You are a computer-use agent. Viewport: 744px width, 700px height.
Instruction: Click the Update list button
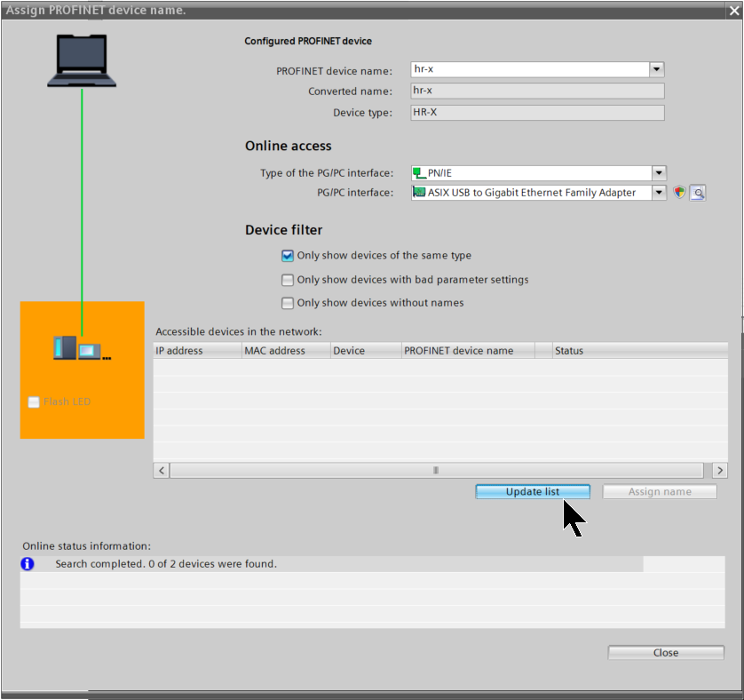click(x=533, y=491)
